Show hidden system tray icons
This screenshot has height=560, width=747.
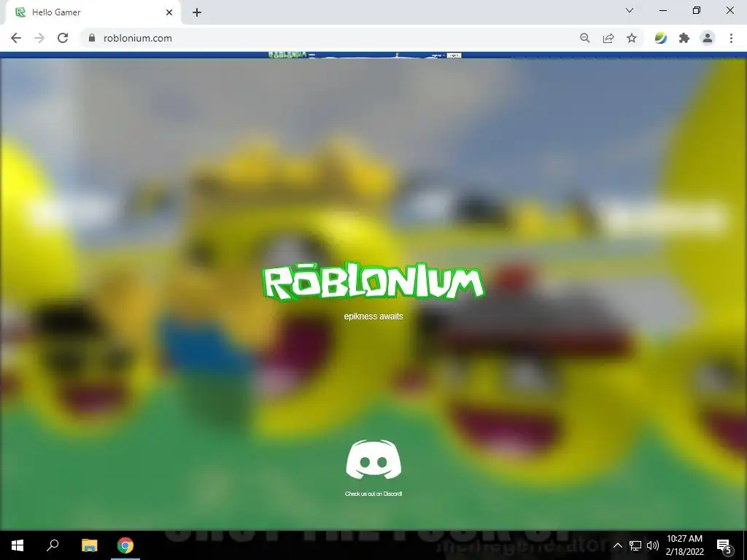coord(617,545)
